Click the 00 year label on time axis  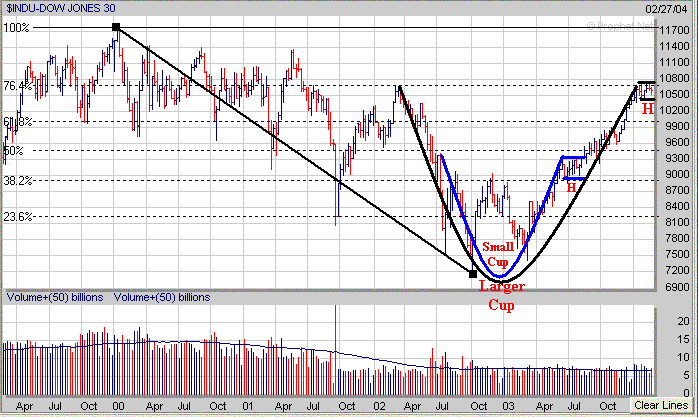pyautogui.click(x=118, y=406)
